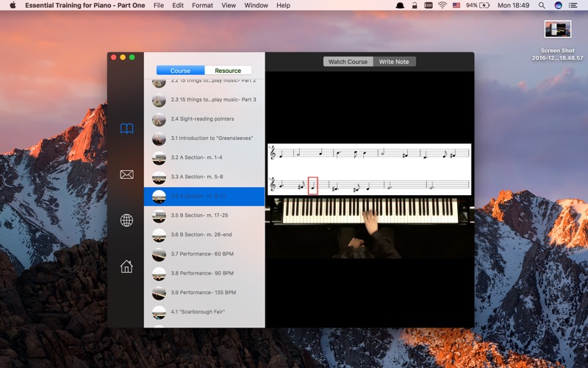Screen dimensions: 588x368
Task: Open the File menu
Action: [x=159, y=5]
